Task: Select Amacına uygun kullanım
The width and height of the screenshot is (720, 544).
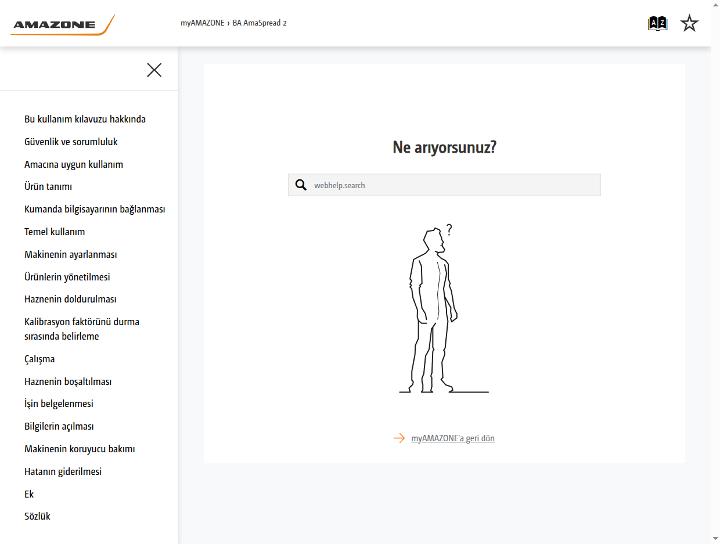Action: coord(73,164)
